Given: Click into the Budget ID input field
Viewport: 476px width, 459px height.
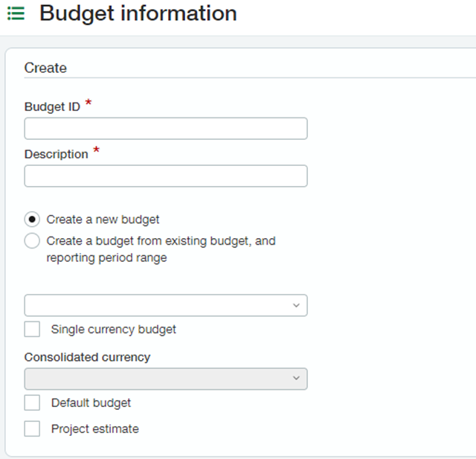Looking at the screenshot, I should coord(166,129).
